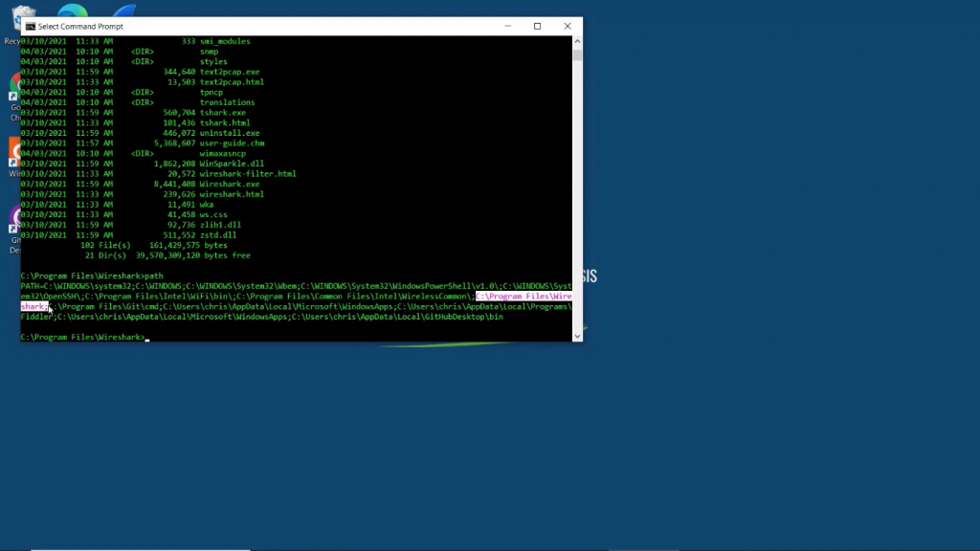Close the Command Prompt window
Image resolution: width=980 pixels, height=551 pixels.
click(x=567, y=26)
